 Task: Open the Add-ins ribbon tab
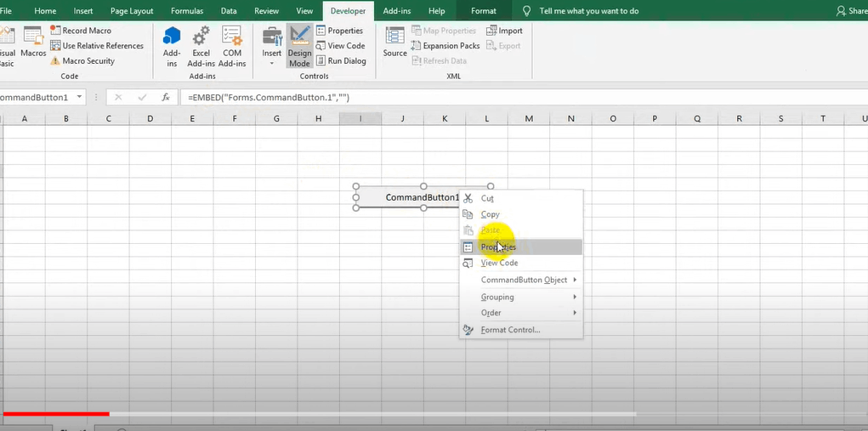click(x=396, y=10)
